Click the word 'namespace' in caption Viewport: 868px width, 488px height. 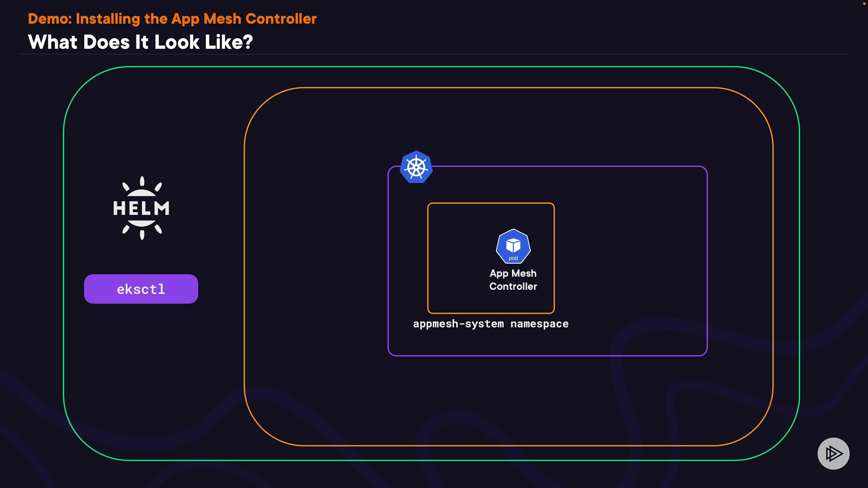(539, 324)
